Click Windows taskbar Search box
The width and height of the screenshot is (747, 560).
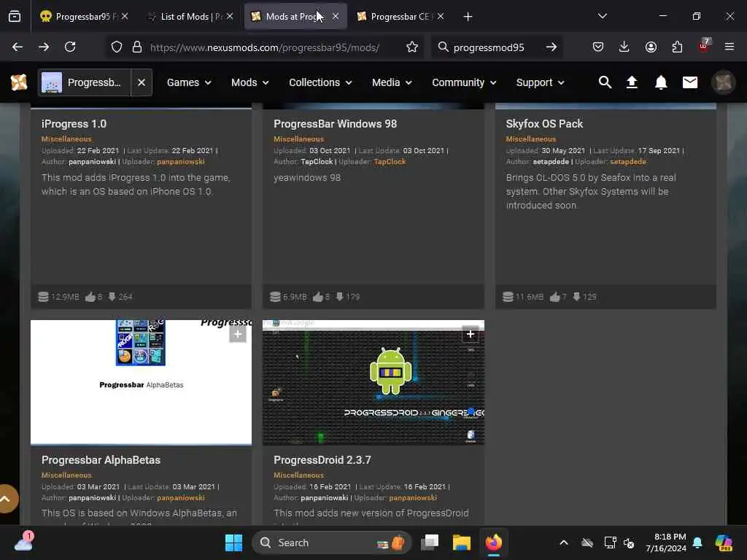332,542
